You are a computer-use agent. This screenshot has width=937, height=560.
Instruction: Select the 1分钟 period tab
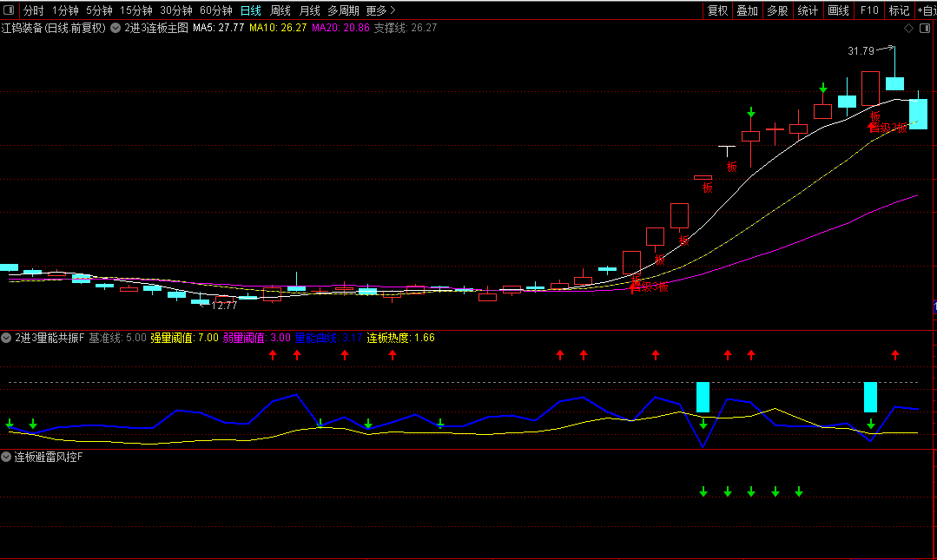pos(65,10)
